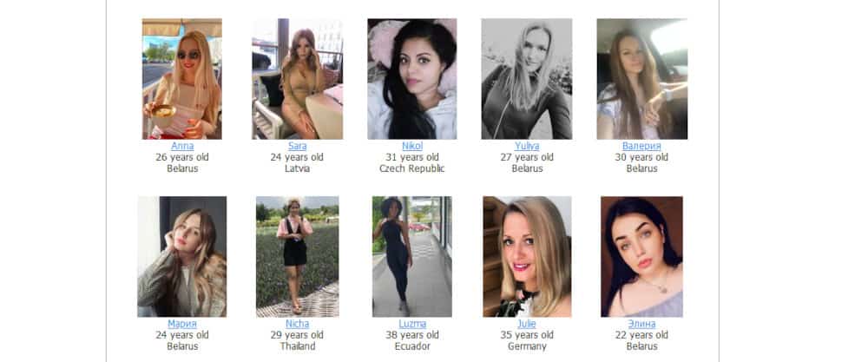Click the profile photo labeled Nikol
Screen dimensions: 868x362
(411, 79)
